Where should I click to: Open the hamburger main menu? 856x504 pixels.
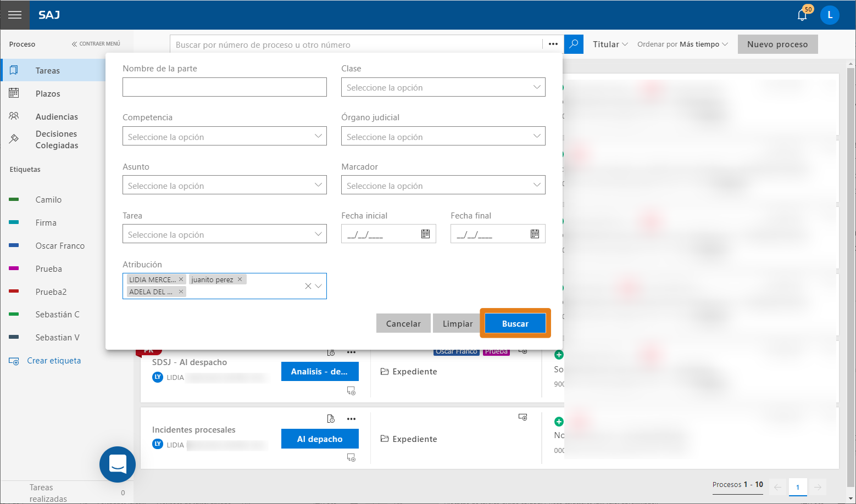coord(15,15)
